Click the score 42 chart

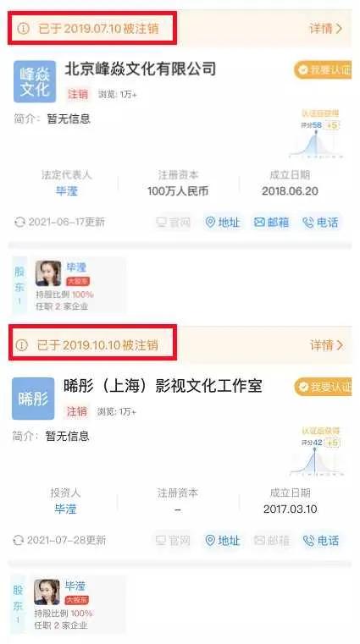tap(316, 452)
